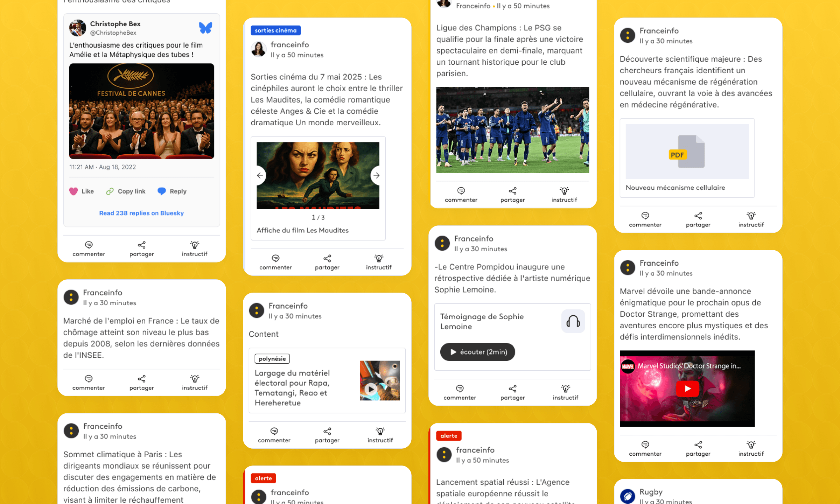Mark the Centre Pompidou post as instructif
This screenshot has height=504, width=840.
(565, 392)
